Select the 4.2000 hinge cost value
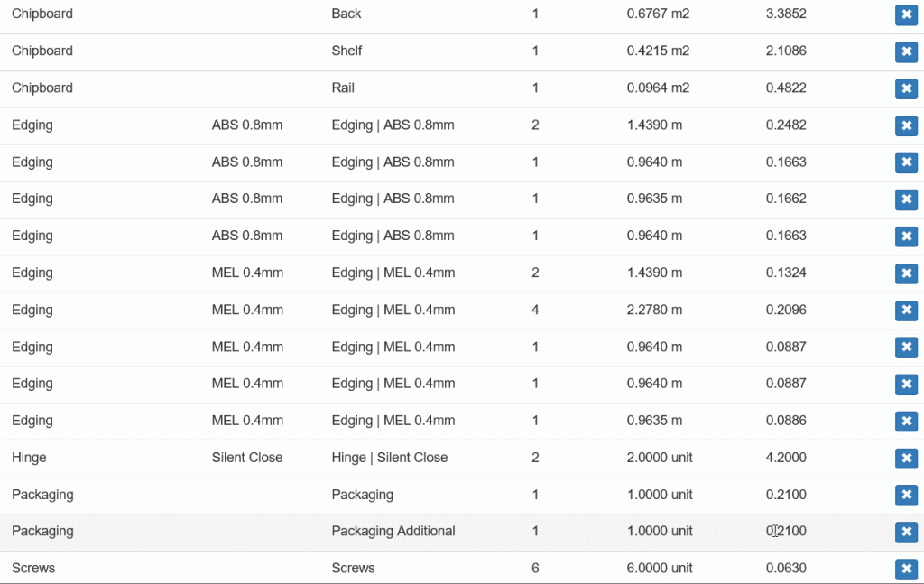The image size is (924, 584). [x=786, y=458]
